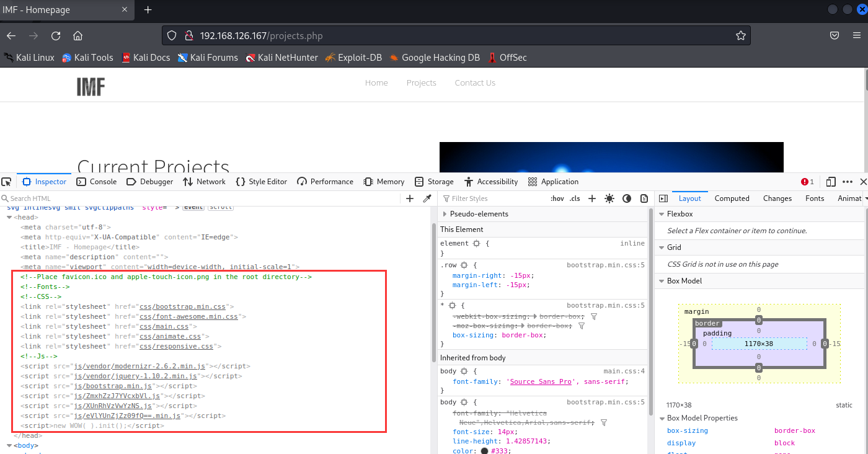Click the URL address bar

(456, 36)
